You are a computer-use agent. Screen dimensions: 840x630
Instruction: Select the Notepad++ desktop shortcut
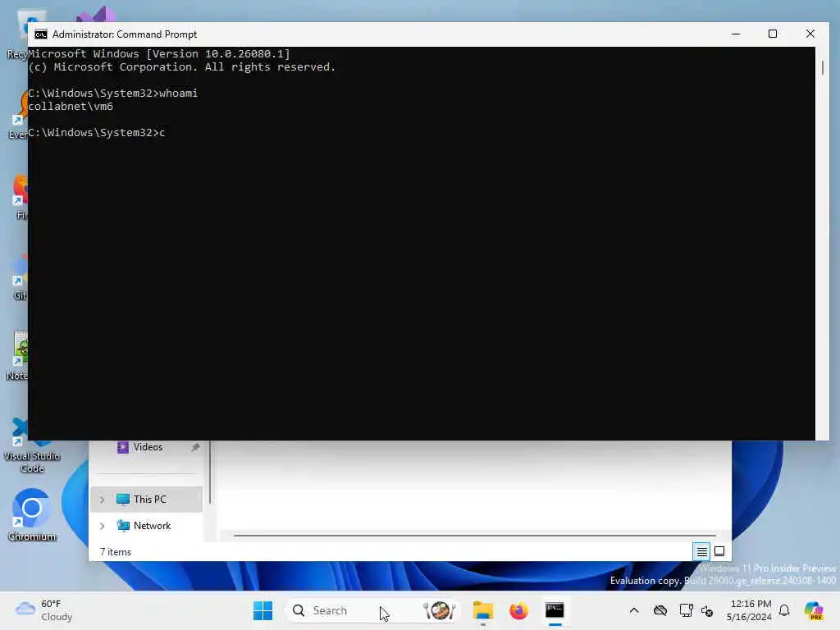(x=17, y=356)
